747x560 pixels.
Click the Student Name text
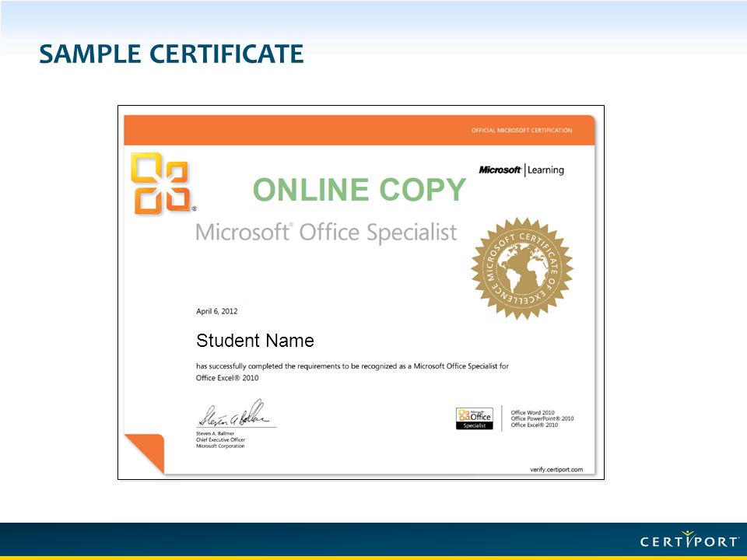point(255,341)
